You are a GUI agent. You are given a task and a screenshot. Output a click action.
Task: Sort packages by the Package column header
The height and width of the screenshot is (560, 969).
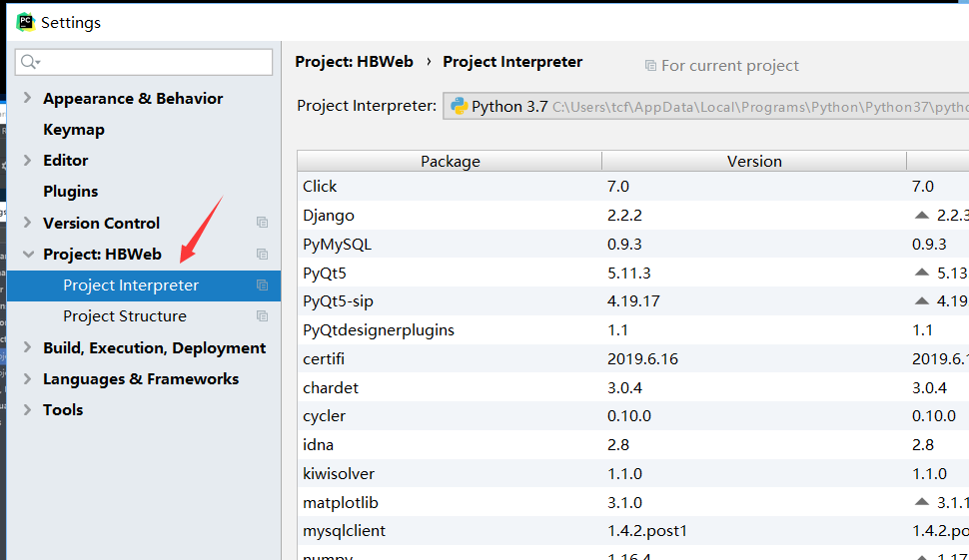coord(450,161)
